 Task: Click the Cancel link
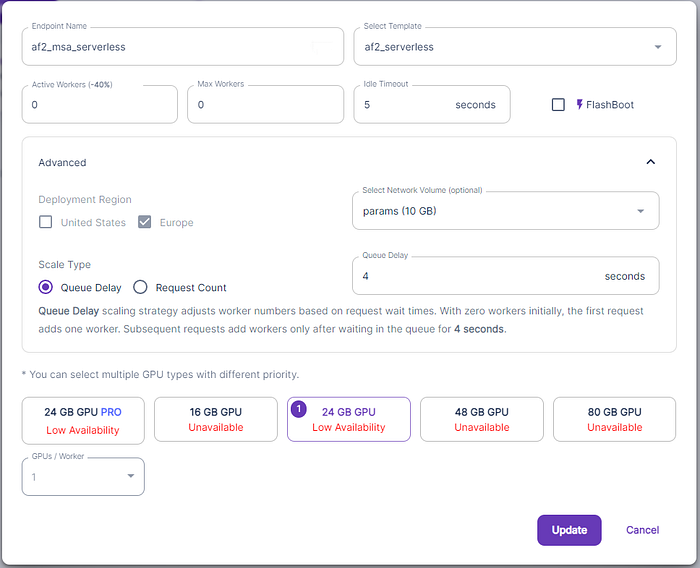pyautogui.click(x=642, y=530)
